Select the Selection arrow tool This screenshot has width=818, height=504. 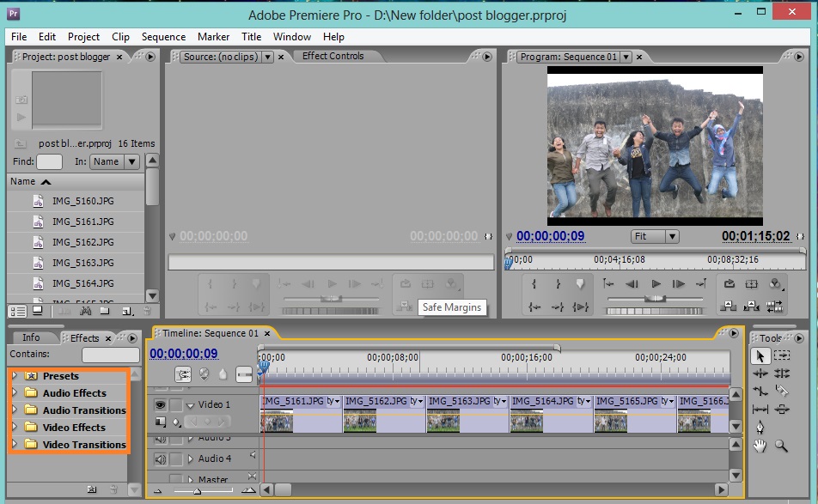tap(760, 356)
